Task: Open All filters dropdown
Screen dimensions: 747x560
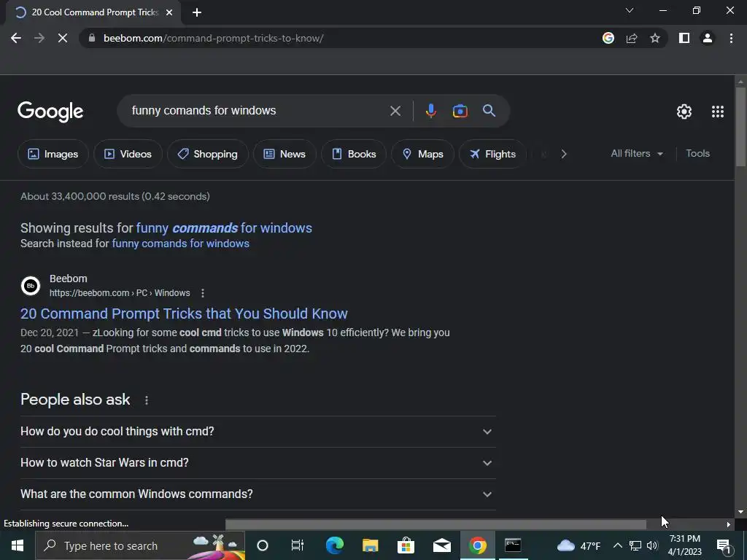Action: (636, 153)
